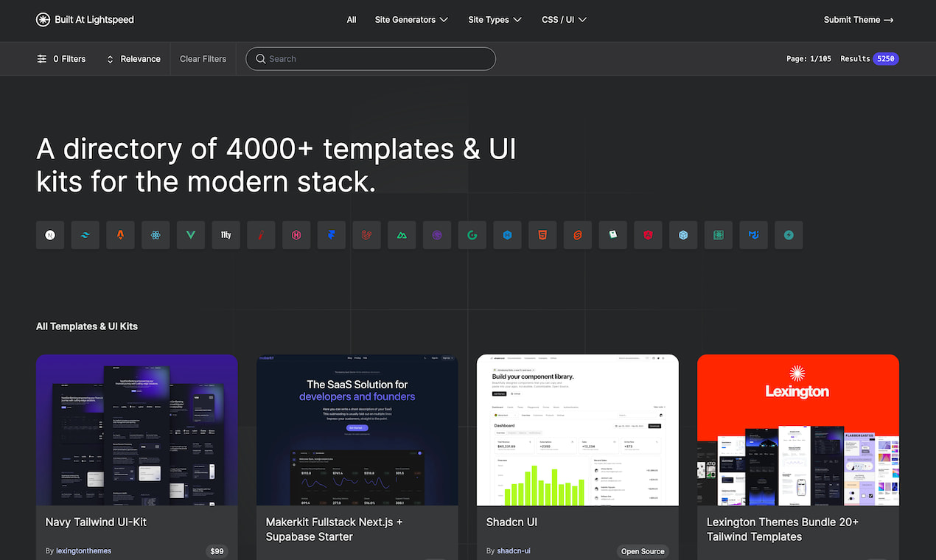Screen dimensions: 936x560
Task: Open the Makerkit Fullstack Next.js title
Action: [x=335, y=529]
